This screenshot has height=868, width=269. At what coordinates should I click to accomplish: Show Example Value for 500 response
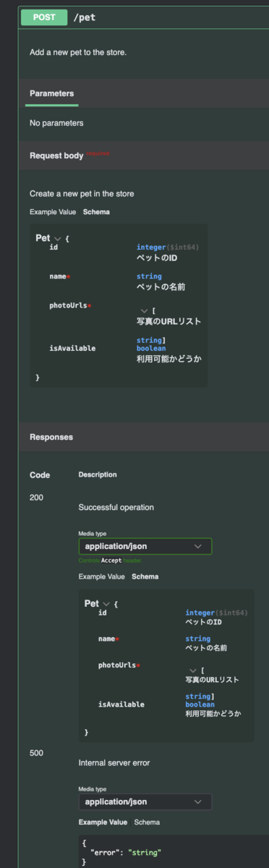(103, 822)
